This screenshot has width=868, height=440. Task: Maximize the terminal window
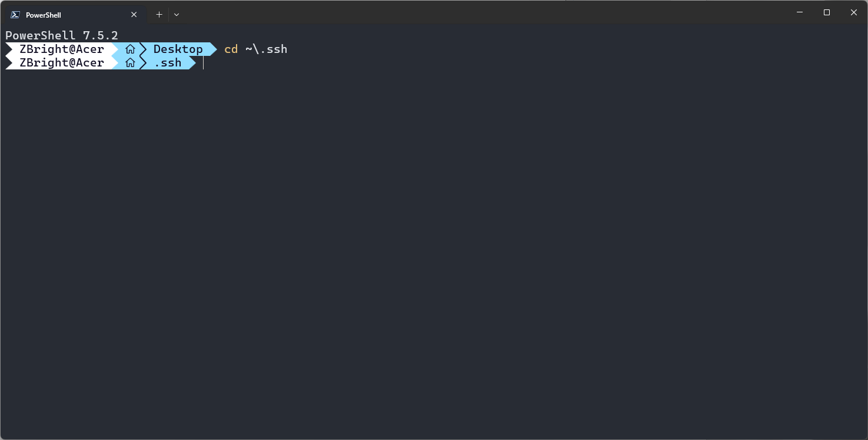[827, 12]
